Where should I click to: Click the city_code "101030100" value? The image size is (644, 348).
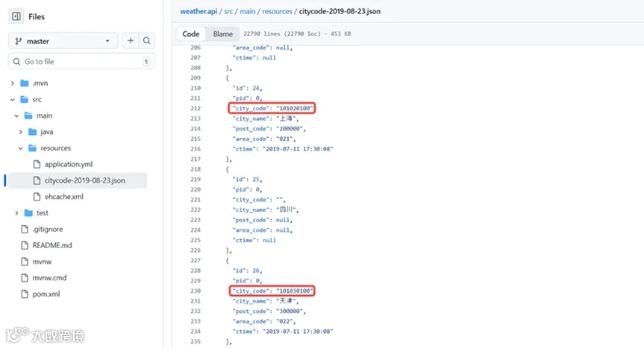(295, 291)
